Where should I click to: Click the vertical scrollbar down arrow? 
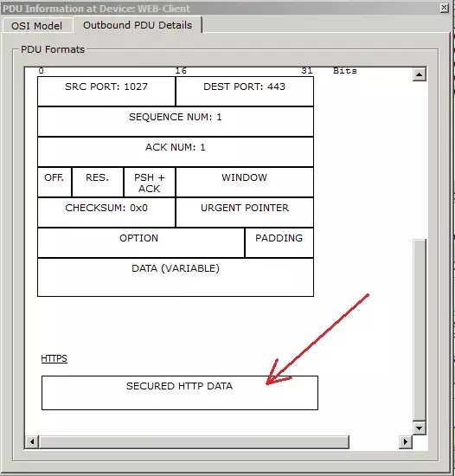(x=420, y=428)
